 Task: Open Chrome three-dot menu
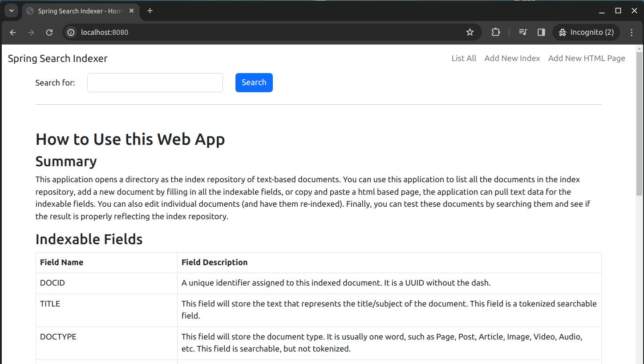(x=631, y=32)
